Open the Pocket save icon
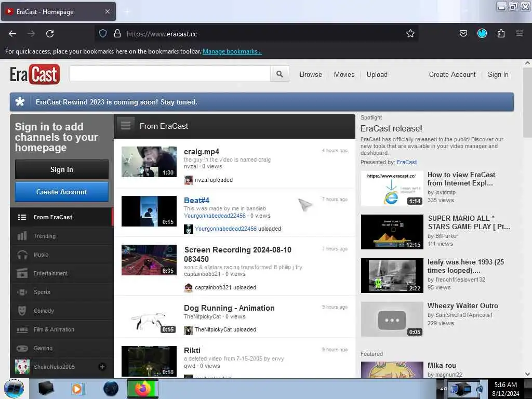 click(463, 33)
